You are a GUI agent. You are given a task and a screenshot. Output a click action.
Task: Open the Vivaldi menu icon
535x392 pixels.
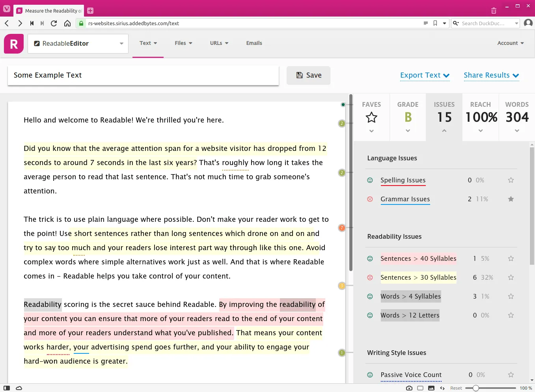[x=7, y=8]
